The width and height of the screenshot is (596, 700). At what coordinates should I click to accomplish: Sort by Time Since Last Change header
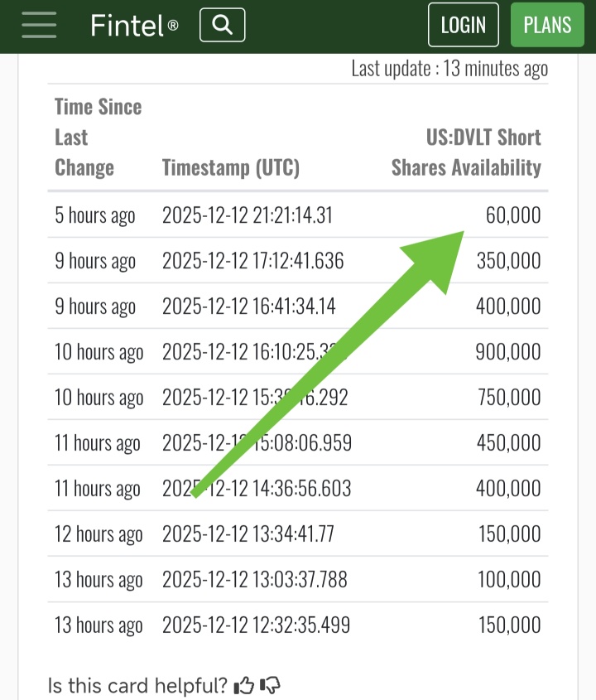click(99, 137)
